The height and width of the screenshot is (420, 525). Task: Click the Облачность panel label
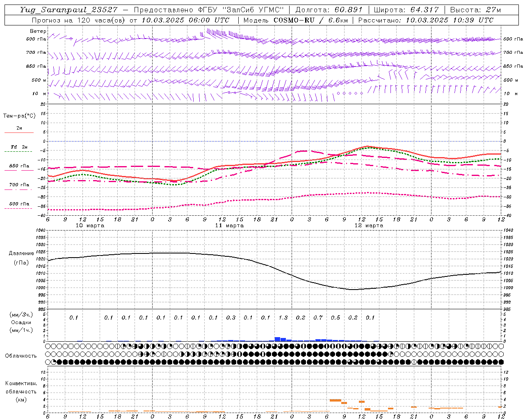pyautogui.click(x=21, y=356)
